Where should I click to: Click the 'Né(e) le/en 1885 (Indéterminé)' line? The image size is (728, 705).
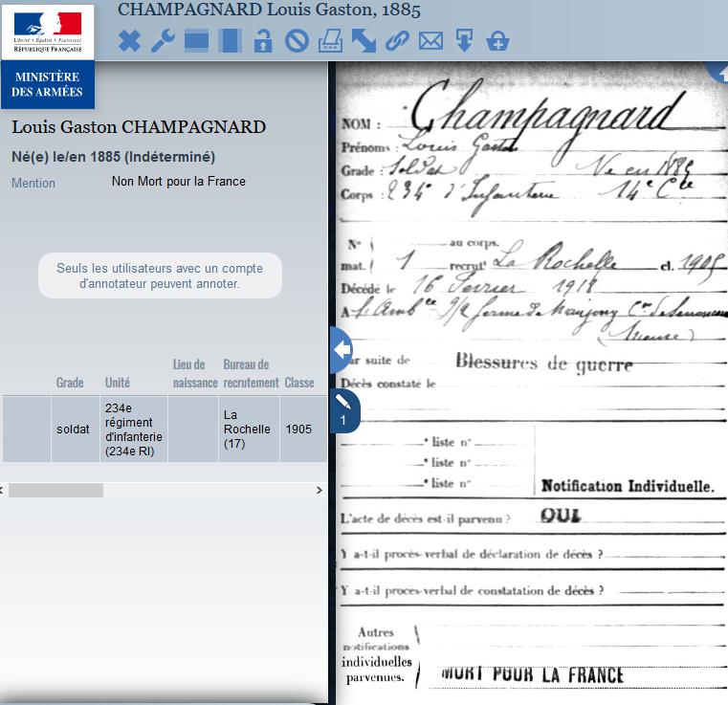point(113,157)
